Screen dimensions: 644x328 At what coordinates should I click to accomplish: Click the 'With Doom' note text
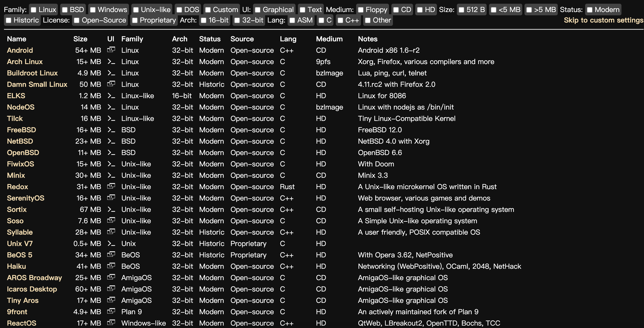[376, 164]
